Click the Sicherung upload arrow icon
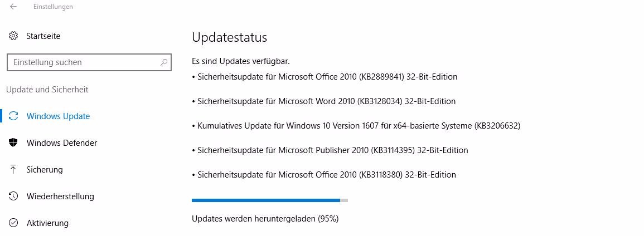The width and height of the screenshot is (644, 236). 13,169
